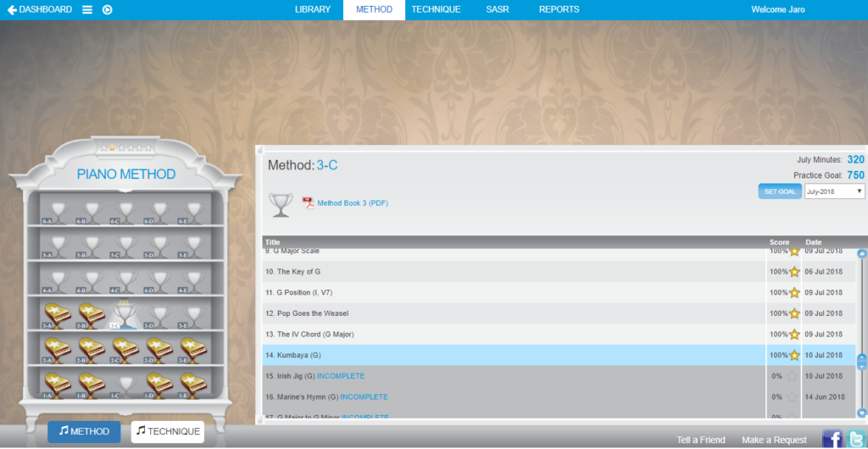This screenshot has width=868, height=449.
Task: Select row 16. Marine's Hymn (G) Incomplete
Action: 559,397
